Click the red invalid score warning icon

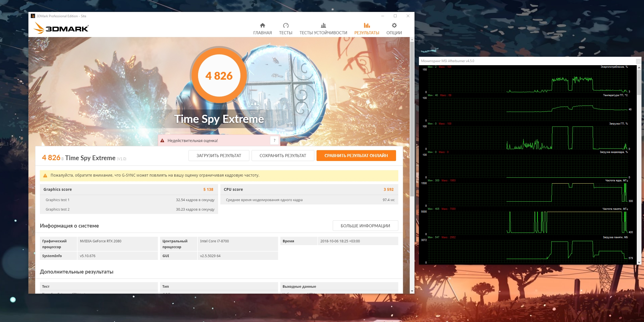162,141
